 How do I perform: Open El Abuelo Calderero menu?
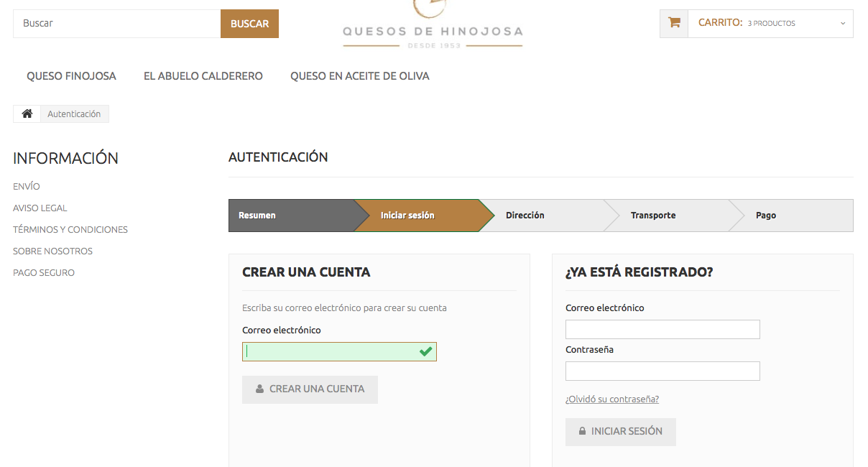click(203, 76)
